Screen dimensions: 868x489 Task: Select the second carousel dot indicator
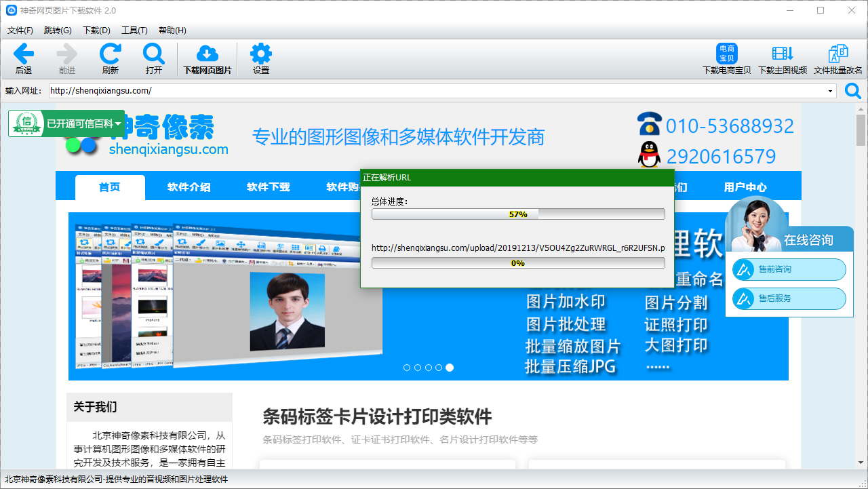[417, 367]
